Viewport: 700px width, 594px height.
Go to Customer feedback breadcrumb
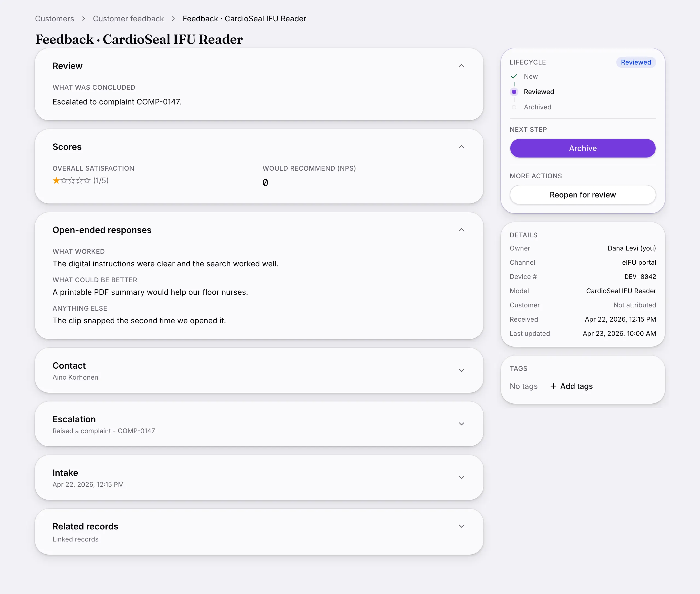[x=128, y=19]
